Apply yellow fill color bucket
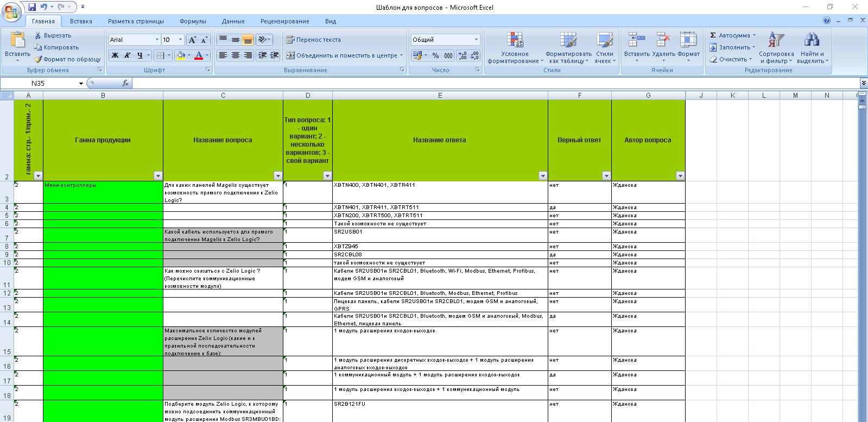The image size is (868, 422). [181, 55]
